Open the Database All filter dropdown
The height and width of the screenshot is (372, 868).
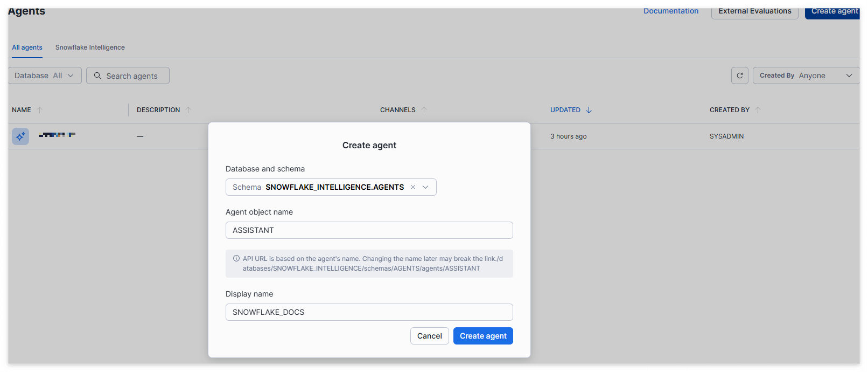(x=45, y=75)
